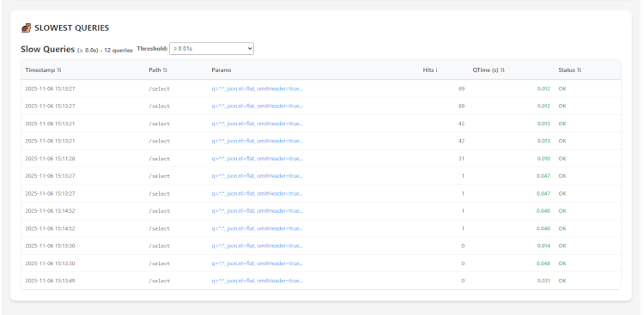The image size is (644, 315).
Task: Open the Threshold ≥ 0.01s dropdown
Action: pos(211,48)
